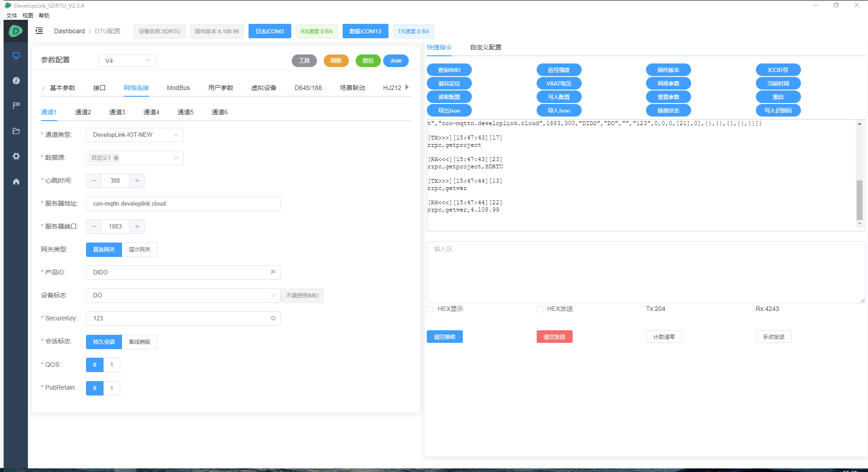Select the 通道6 tab

tap(220, 112)
